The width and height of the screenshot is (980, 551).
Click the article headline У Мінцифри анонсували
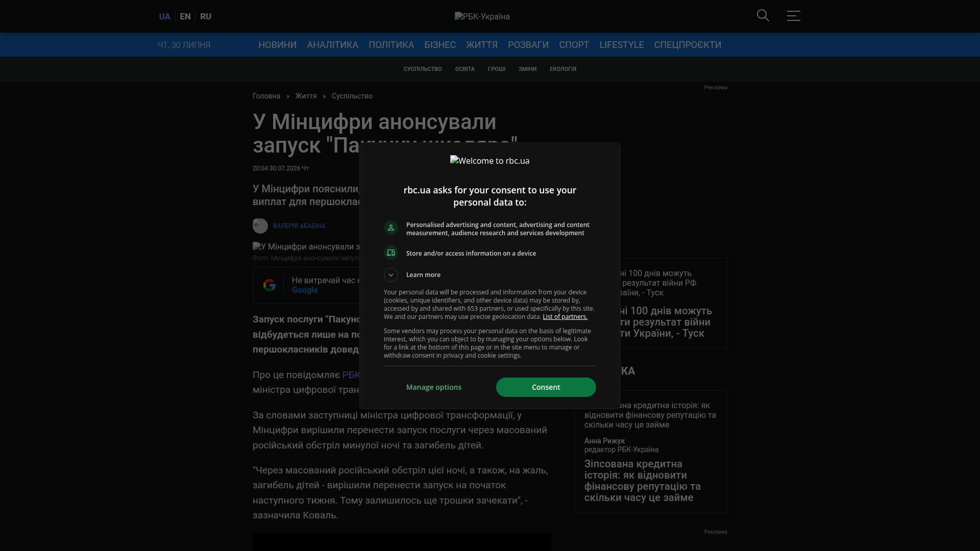pos(385,133)
